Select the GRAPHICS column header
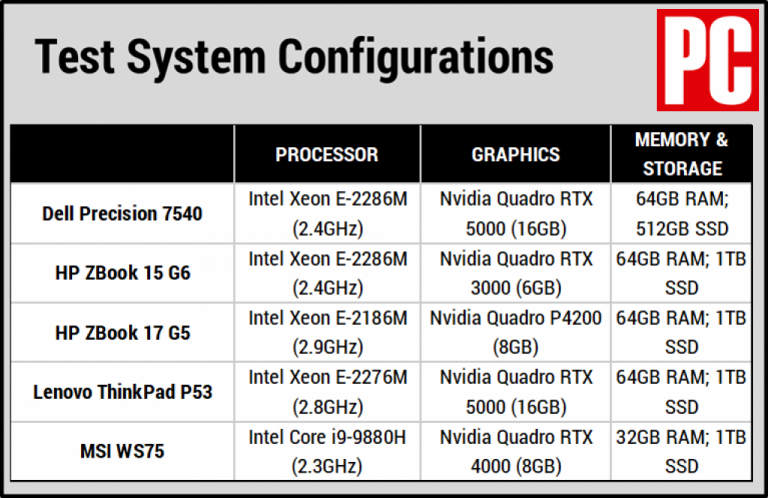 [515, 155]
